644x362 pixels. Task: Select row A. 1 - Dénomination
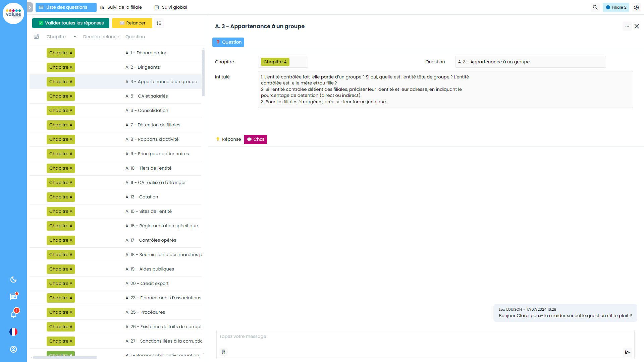tap(115, 53)
